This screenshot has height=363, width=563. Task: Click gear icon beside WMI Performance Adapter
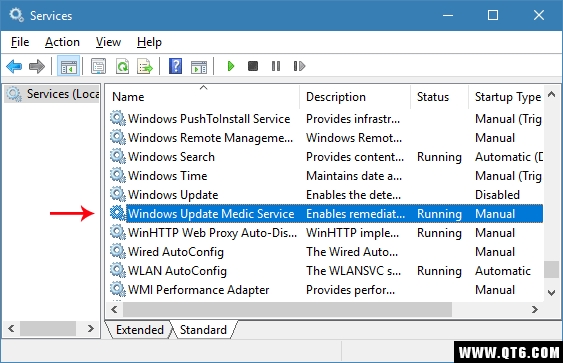[x=118, y=289]
